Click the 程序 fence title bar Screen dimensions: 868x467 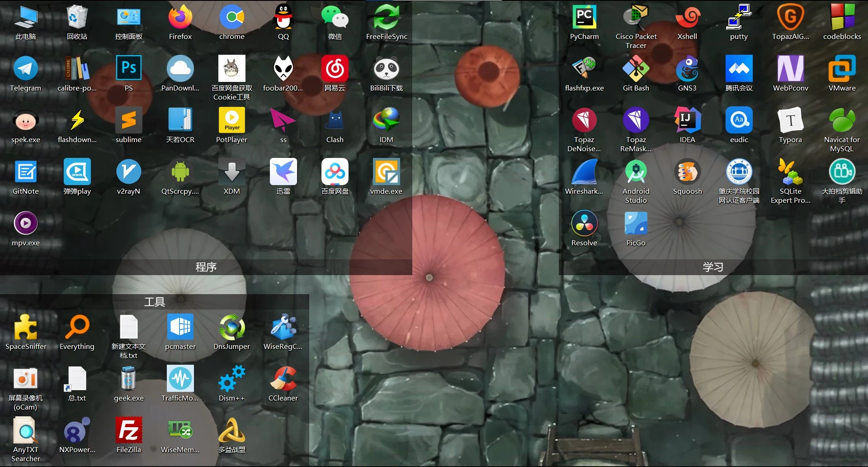pyautogui.click(x=206, y=267)
